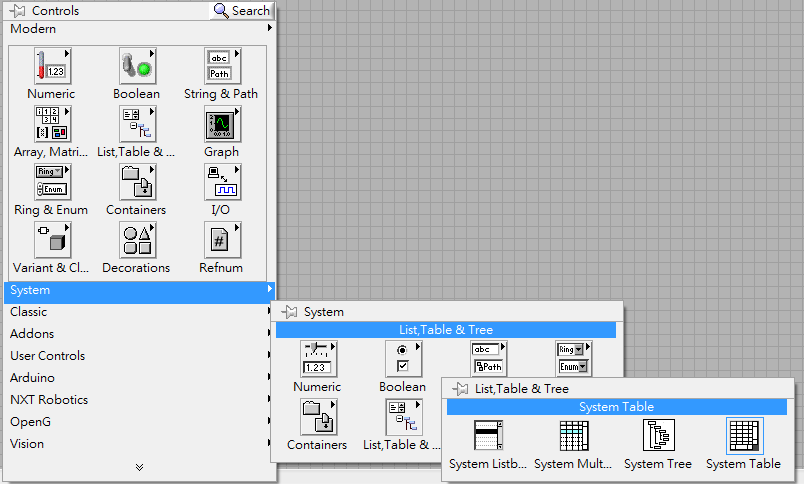Expand the User Controls category
The image size is (804, 484).
click(x=139, y=356)
